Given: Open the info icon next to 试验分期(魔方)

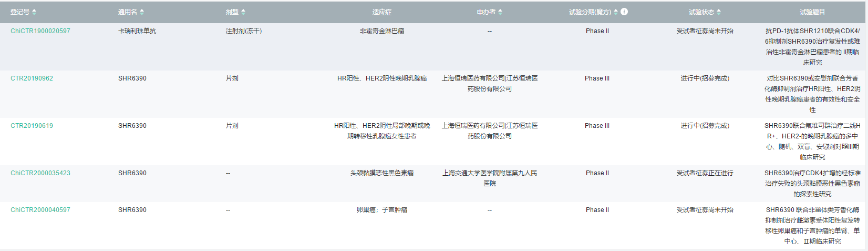Looking at the screenshot, I should point(624,12).
